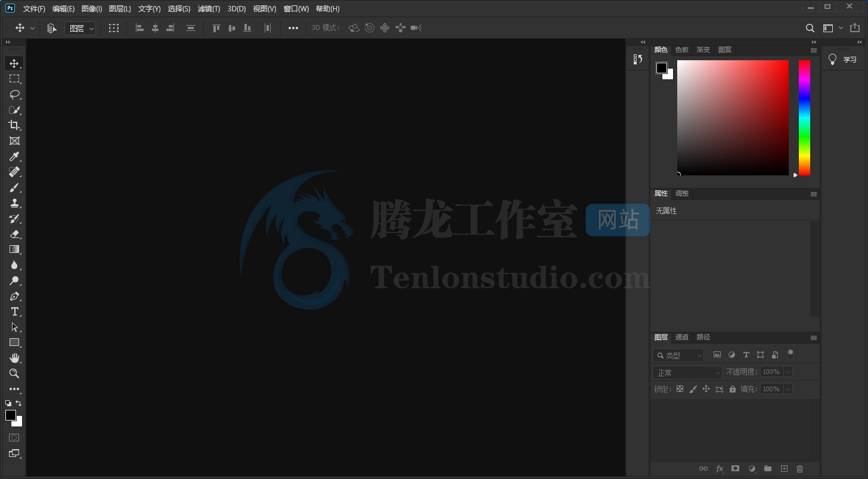Select the Eyedropper tool
Image resolution: width=868 pixels, height=479 pixels.
tap(14, 156)
